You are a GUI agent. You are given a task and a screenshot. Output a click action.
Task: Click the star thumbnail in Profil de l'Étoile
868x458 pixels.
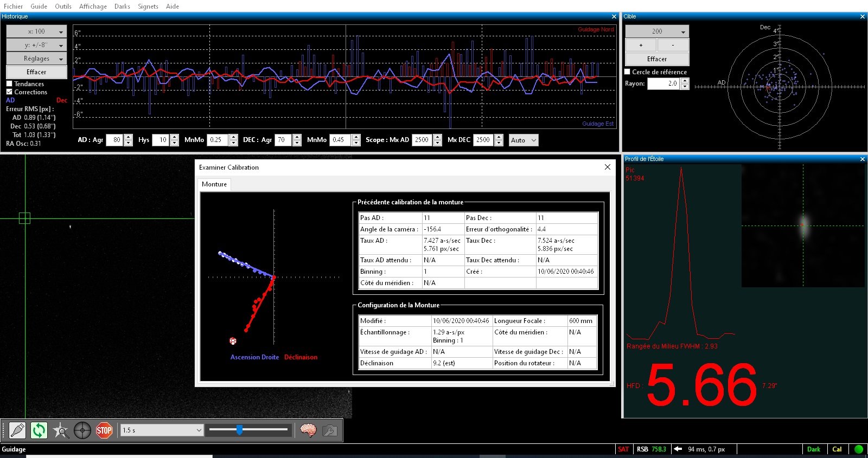pos(803,225)
